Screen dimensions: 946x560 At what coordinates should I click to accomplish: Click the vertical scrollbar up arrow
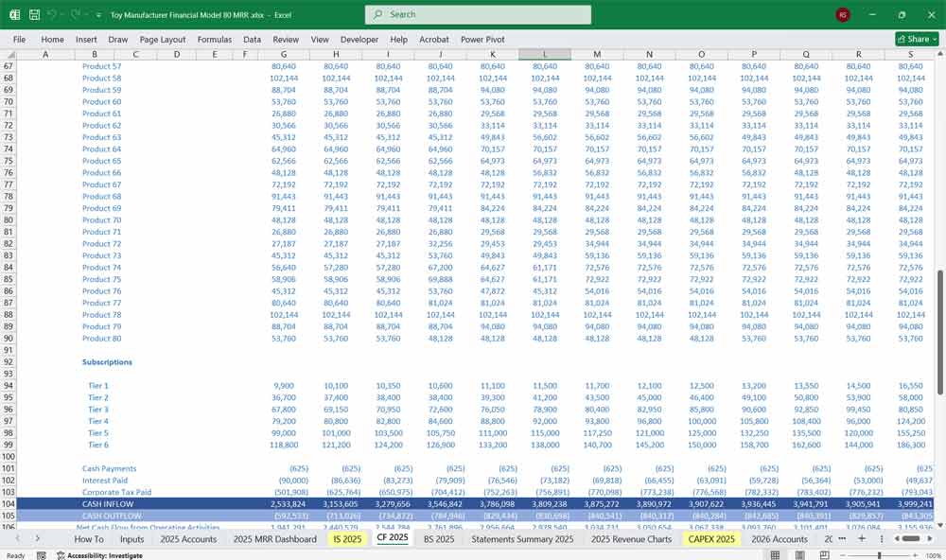tap(940, 54)
